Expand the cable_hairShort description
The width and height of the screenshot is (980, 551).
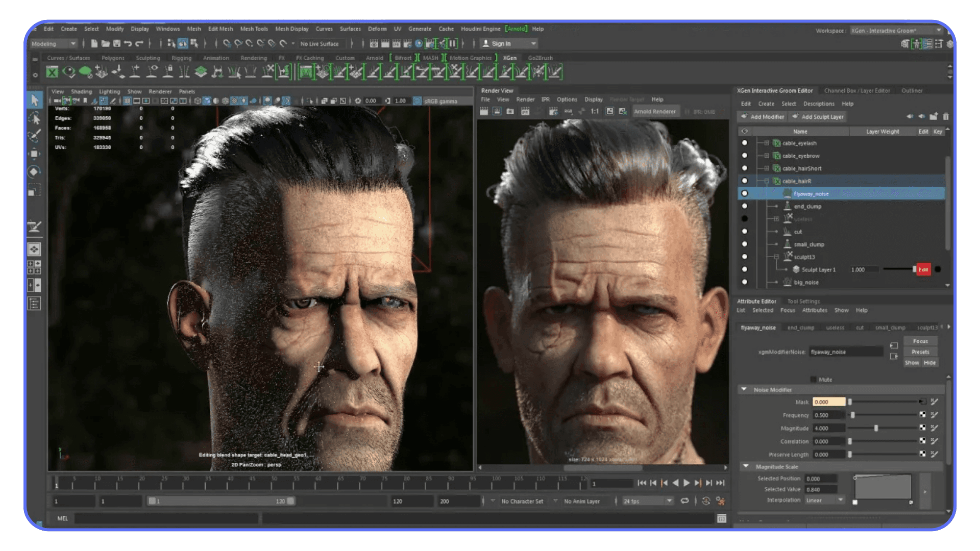[x=767, y=168]
